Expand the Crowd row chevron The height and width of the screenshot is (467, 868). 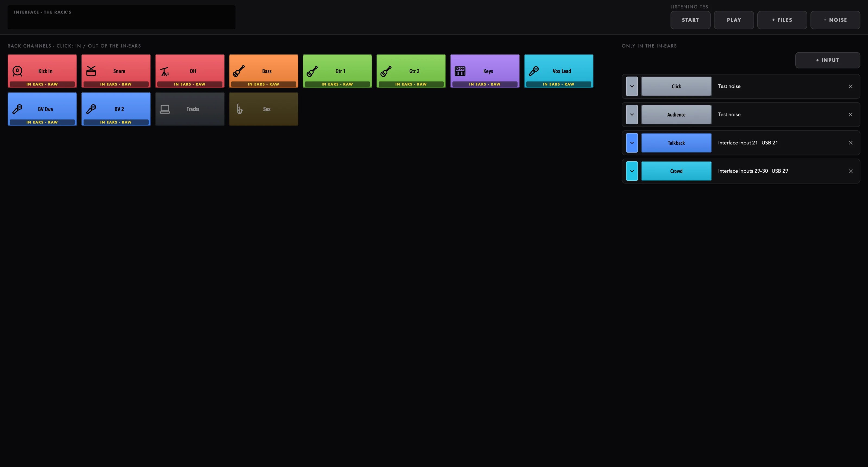tap(632, 171)
